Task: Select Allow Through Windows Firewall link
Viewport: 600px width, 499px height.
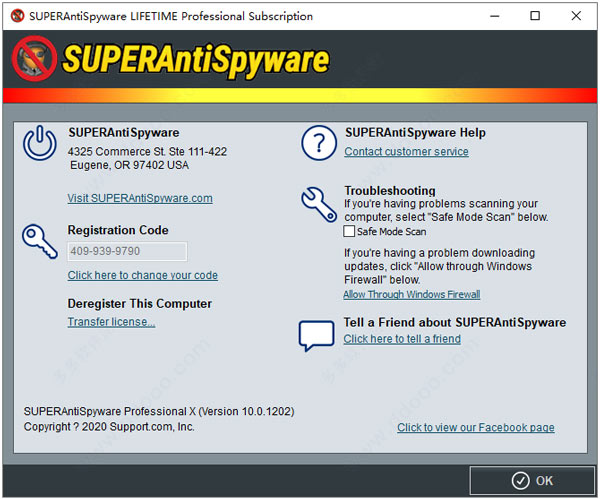Action: click(x=412, y=294)
